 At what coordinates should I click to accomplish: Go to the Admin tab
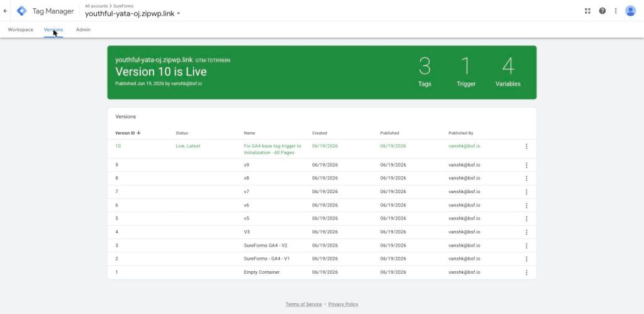point(83,30)
